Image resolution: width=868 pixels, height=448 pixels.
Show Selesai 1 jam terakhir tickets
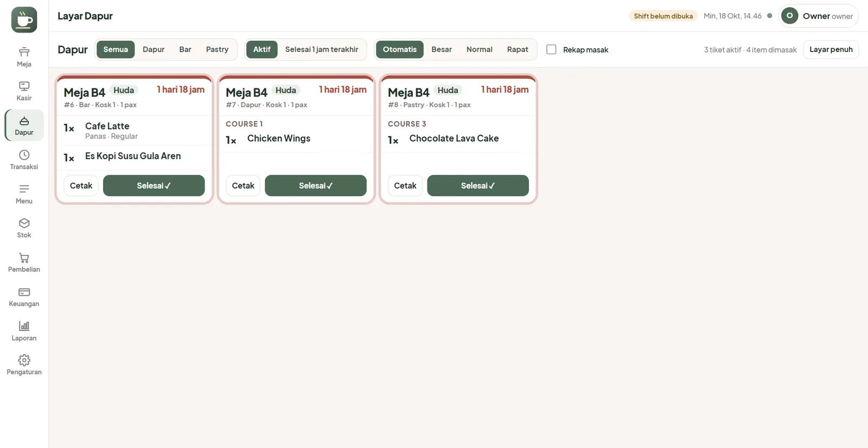[x=322, y=49]
